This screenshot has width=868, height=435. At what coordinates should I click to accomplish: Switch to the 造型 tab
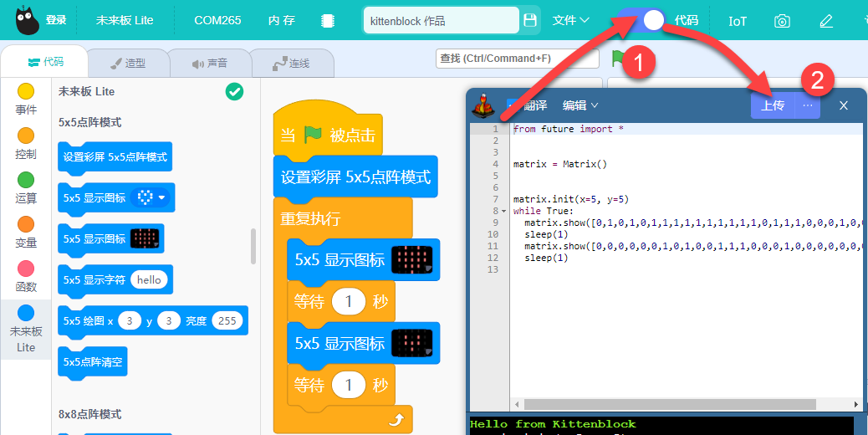point(127,63)
